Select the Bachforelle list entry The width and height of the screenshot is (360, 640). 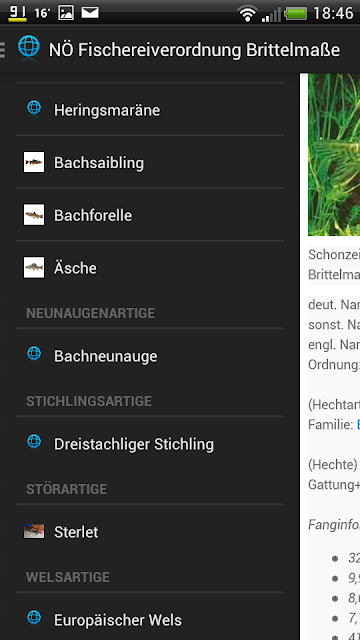coord(150,215)
